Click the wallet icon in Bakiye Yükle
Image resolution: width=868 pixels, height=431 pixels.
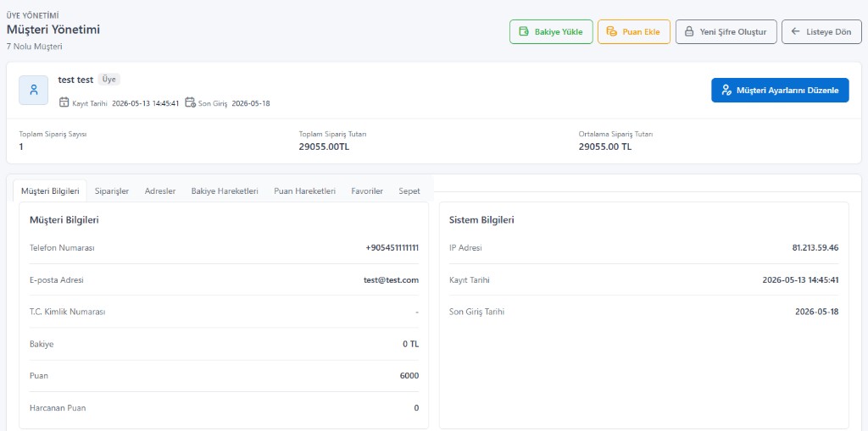523,31
